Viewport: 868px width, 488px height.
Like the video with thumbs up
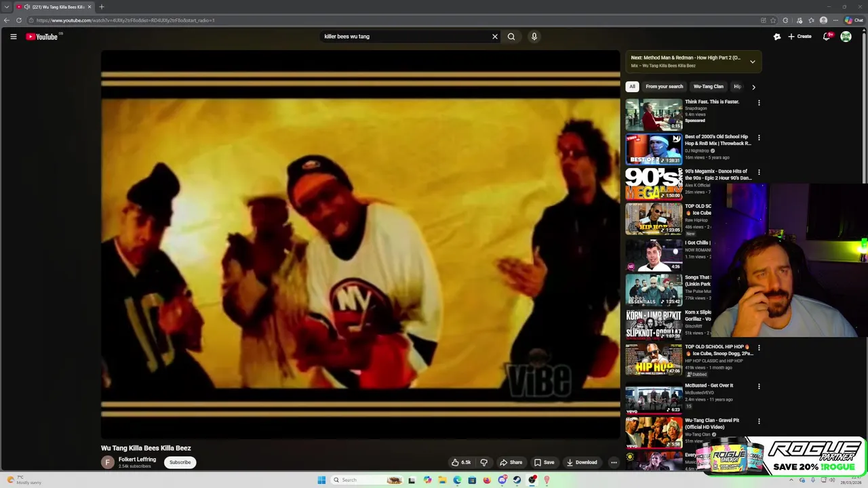coord(461,462)
